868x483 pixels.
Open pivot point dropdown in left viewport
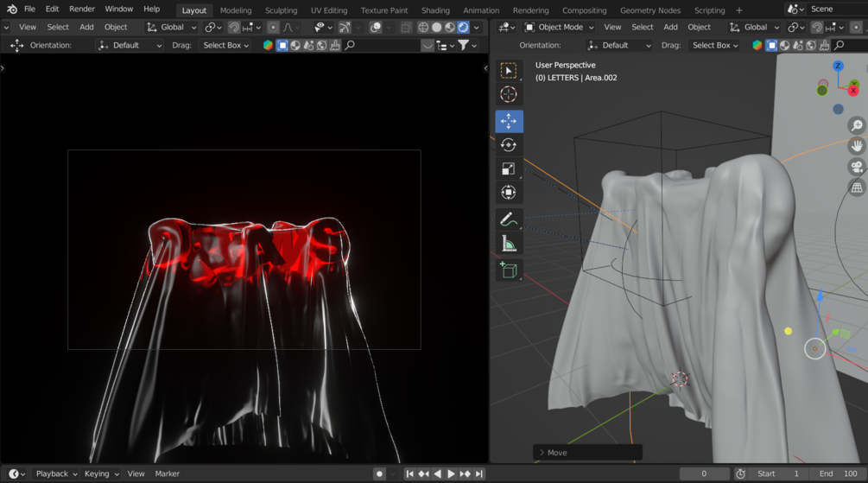click(x=213, y=27)
